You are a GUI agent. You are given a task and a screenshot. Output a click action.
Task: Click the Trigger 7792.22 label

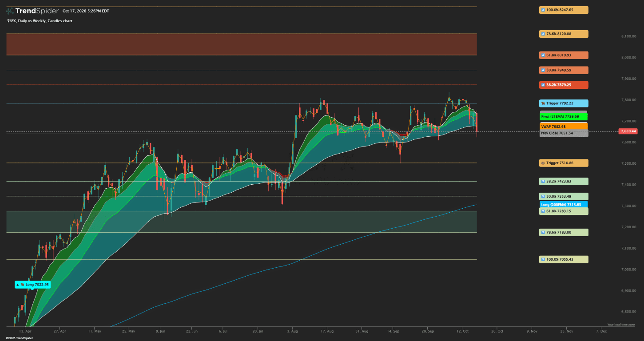(564, 103)
